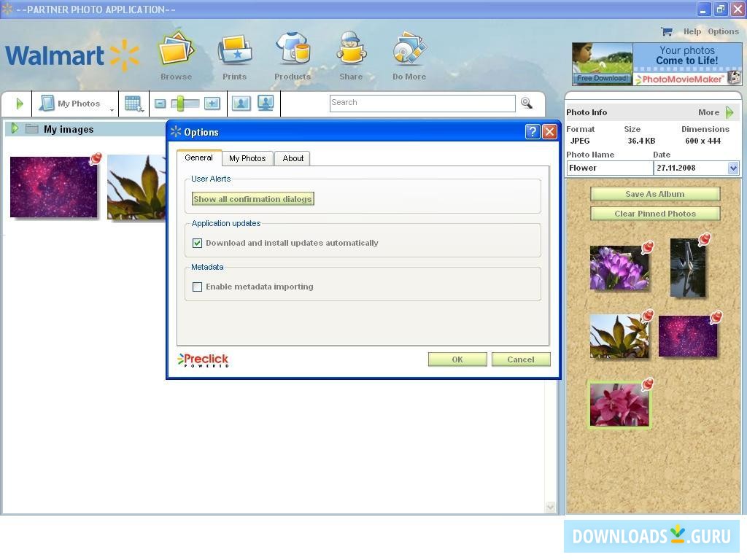
Task: Click the Preclick powered logo
Action: (204, 360)
